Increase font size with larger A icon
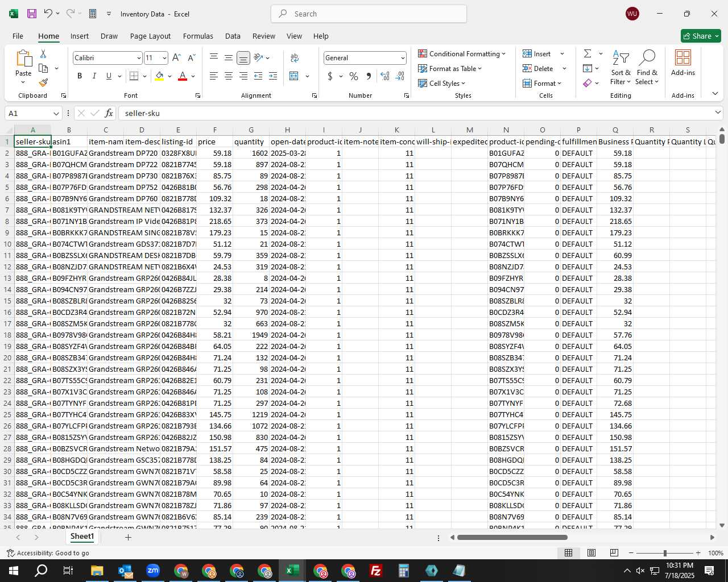Image resolution: width=728 pixels, height=582 pixels. (x=176, y=58)
